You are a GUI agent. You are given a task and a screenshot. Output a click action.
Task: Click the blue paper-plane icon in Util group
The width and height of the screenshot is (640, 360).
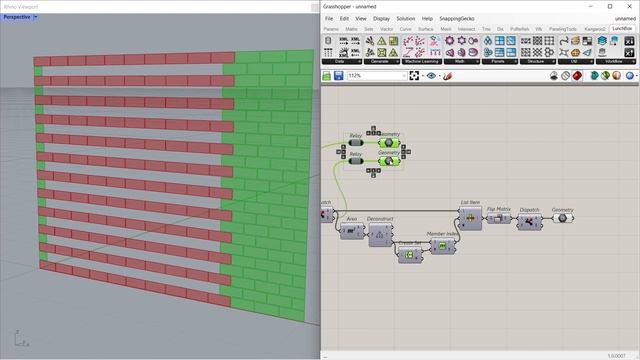[x=587, y=52]
